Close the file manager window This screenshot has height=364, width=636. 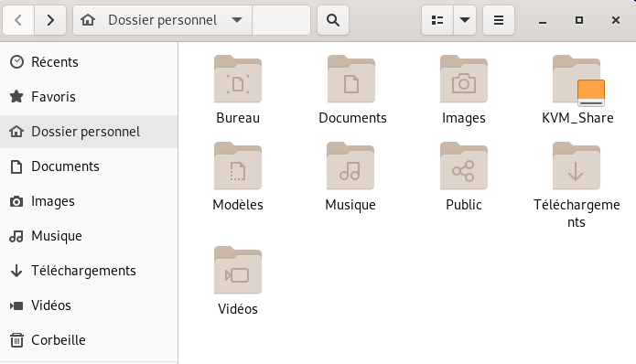click(x=616, y=20)
